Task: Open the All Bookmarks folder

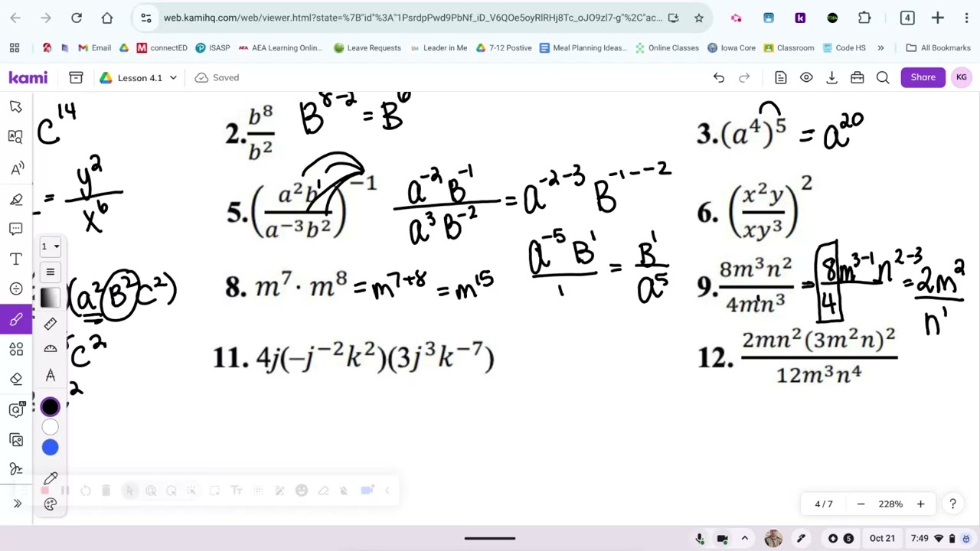Action: pyautogui.click(x=938, y=47)
